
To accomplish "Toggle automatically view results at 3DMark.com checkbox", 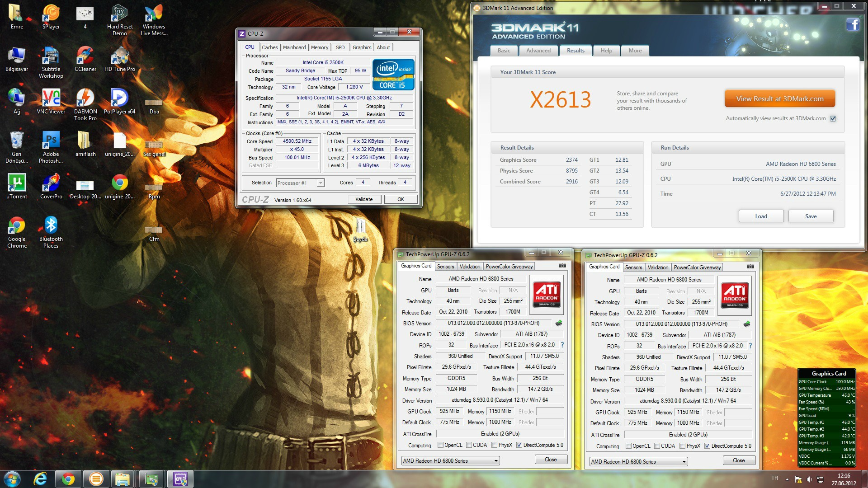I will coord(833,118).
